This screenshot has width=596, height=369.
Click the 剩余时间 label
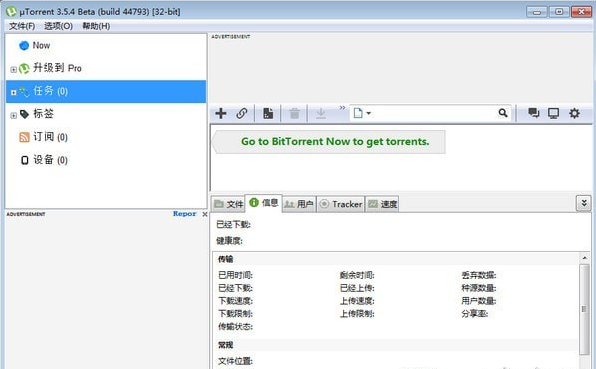point(357,275)
